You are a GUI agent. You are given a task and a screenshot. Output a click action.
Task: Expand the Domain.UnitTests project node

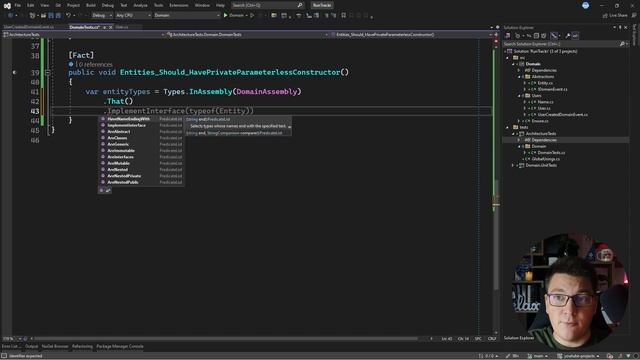[514, 165]
